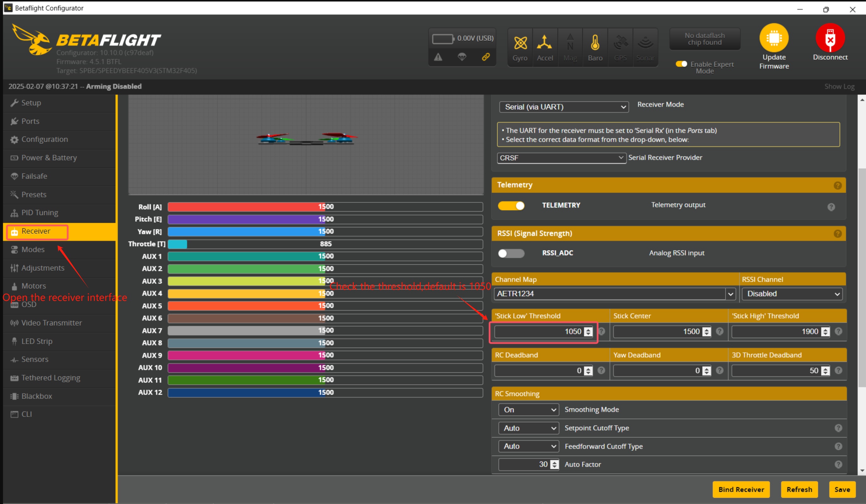This screenshot has width=866, height=504.
Task: Click the Stick Low Threshold input field
Action: pyautogui.click(x=543, y=332)
